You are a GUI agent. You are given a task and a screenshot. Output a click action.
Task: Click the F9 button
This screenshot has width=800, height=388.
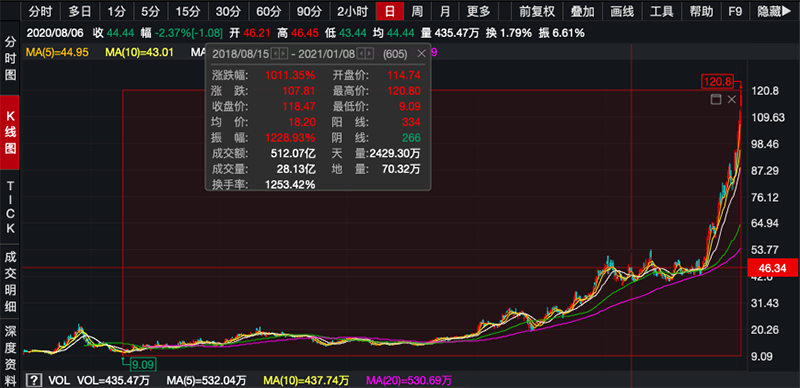tap(735, 11)
